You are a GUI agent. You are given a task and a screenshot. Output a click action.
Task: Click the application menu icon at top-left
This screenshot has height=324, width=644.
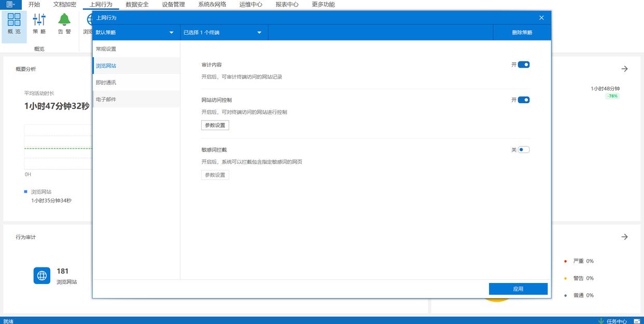pyautogui.click(x=10, y=4)
